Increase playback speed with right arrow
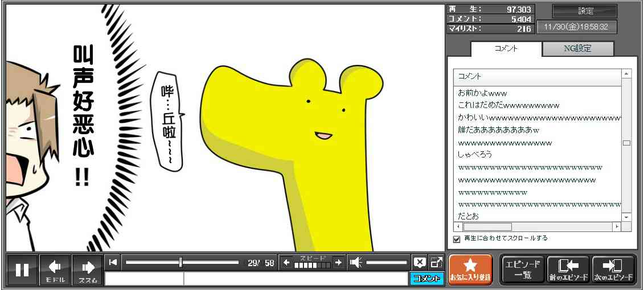This screenshot has width=644, height=290. tap(338, 262)
